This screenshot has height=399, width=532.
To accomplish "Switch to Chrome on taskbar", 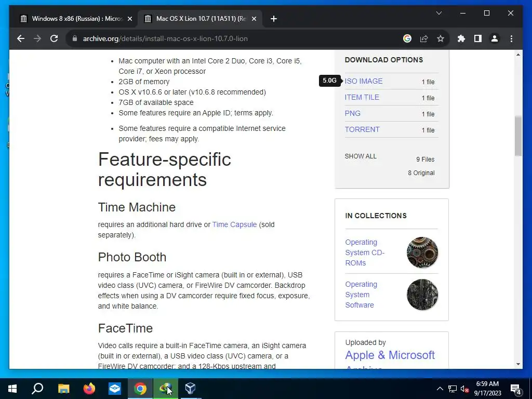I will [x=140, y=389].
